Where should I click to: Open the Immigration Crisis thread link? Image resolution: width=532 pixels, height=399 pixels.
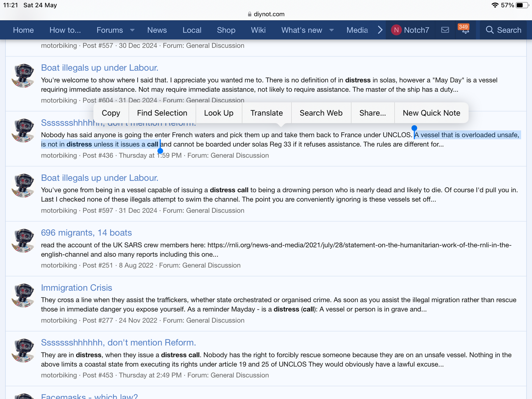(76, 288)
